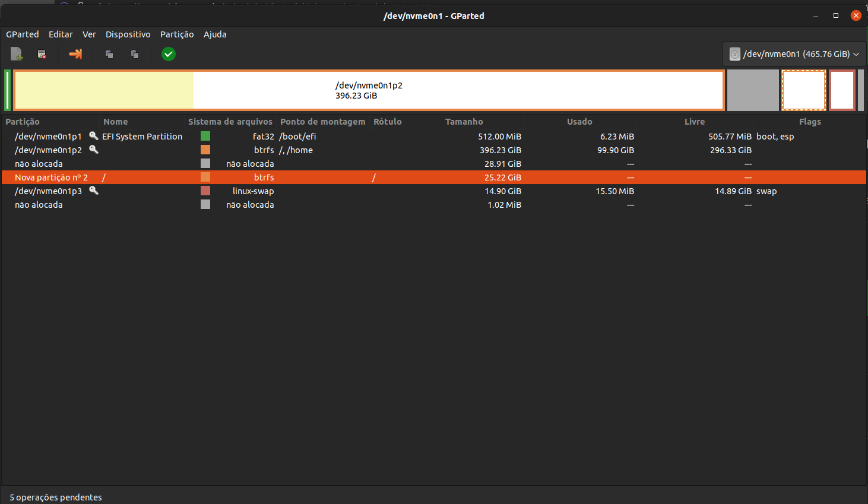Screen dimensions: 868x504
Task: Select the /dev/nvme0n1p2 row
Action: 433,150
